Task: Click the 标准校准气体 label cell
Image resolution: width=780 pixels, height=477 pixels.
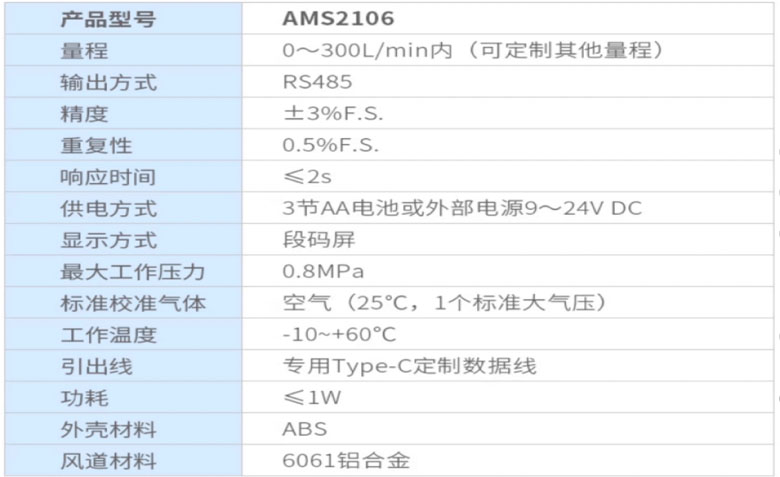Action: pyautogui.click(x=123, y=303)
